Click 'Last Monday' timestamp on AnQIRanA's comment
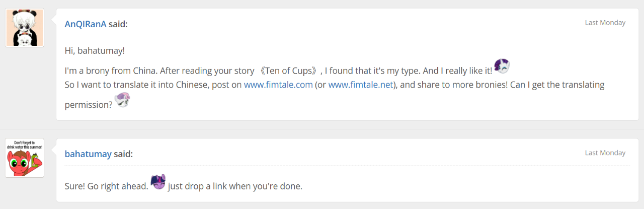644x209 pixels. coord(605,23)
